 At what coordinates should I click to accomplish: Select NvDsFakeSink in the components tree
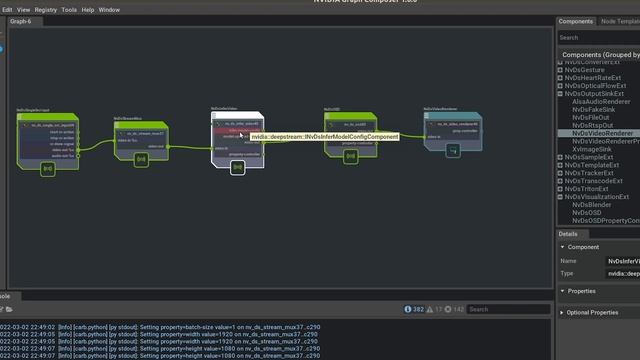(x=593, y=109)
